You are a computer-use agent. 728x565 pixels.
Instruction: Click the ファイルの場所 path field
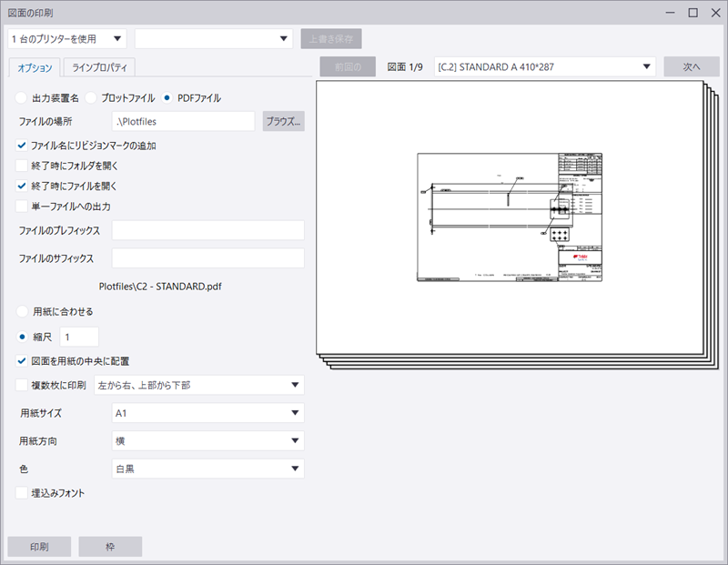pos(184,122)
